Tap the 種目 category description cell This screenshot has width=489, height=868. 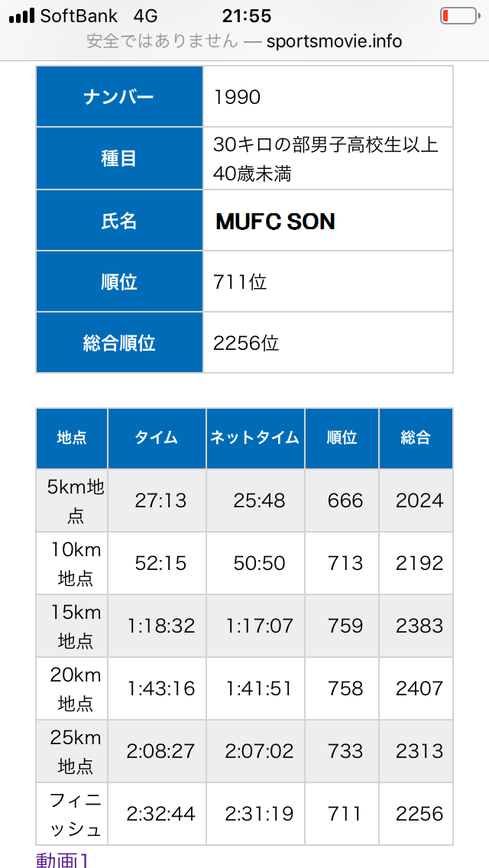(x=326, y=159)
